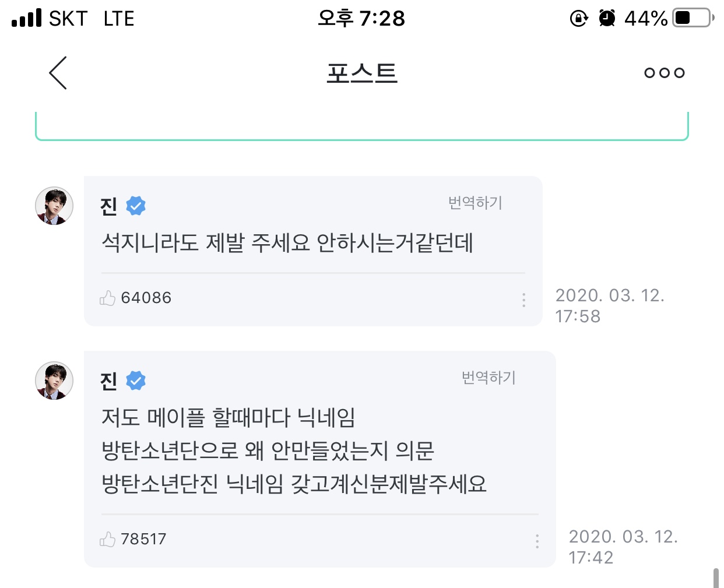Tap the cellular signal bars icon
724x588 pixels.
tap(27, 18)
